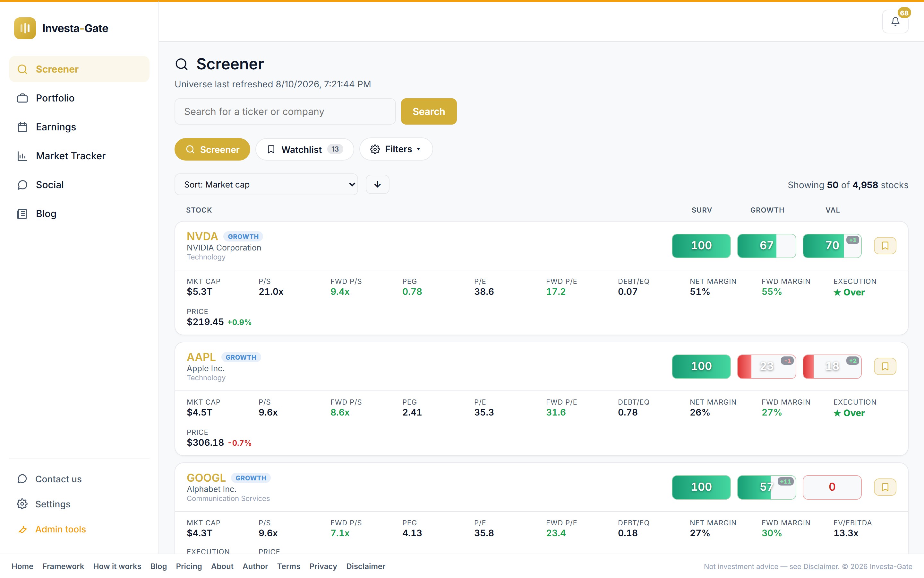Click the Blog document icon

point(22,214)
